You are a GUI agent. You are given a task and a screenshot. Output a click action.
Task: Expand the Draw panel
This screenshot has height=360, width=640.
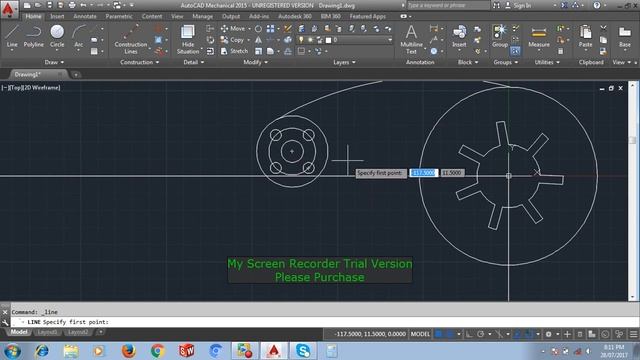(54, 62)
